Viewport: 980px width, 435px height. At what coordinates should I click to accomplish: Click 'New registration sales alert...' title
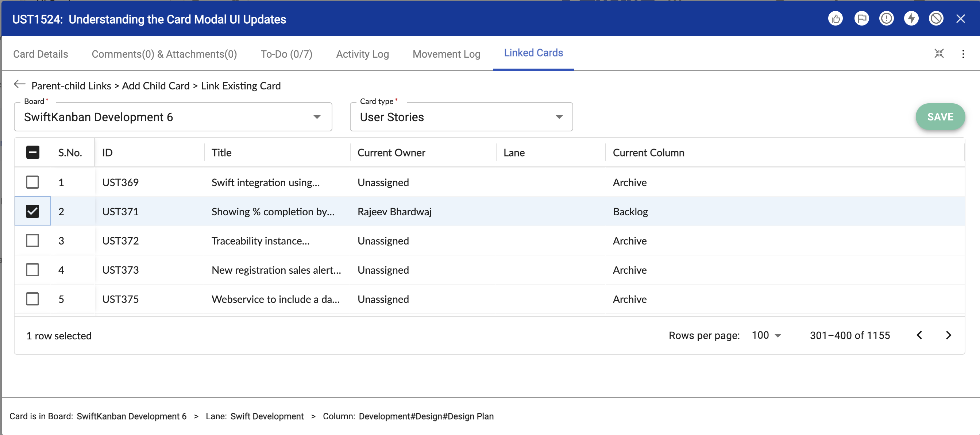click(x=276, y=270)
